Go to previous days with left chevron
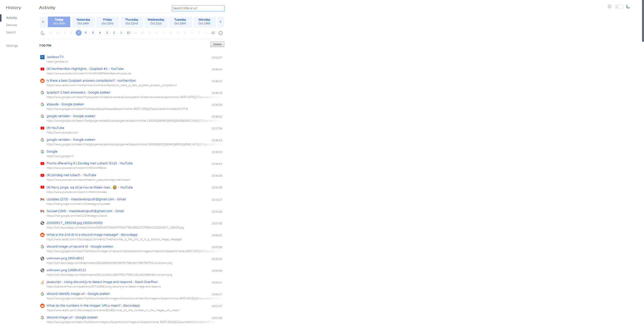This screenshot has width=644, height=326. [43, 22]
